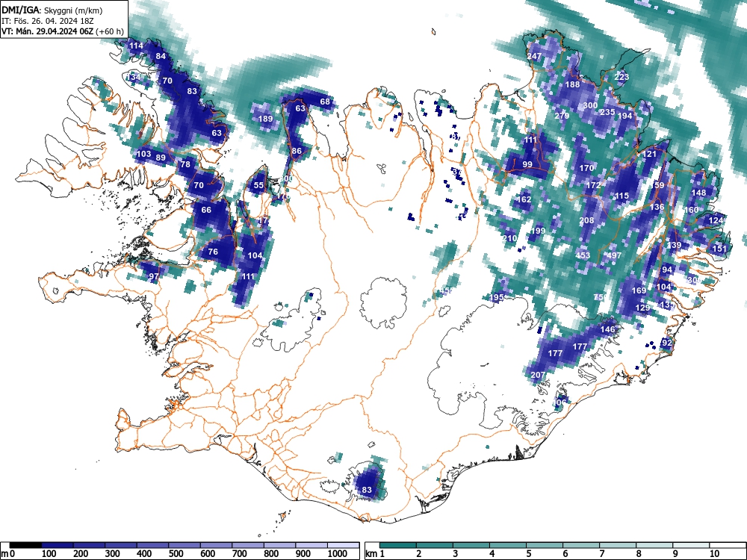Image resolution: width=747 pixels, height=560 pixels.
Task: Click the visibility value 208 on the map
Action: point(587,220)
